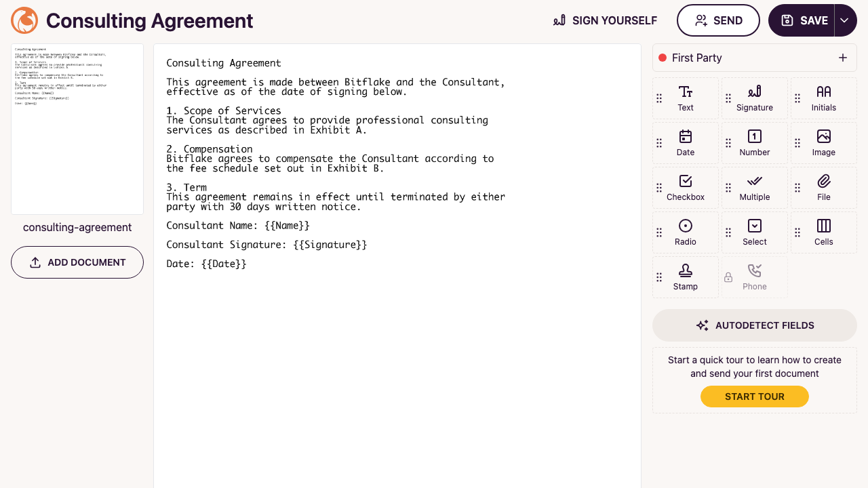Choose the Select dropdown field type
The height and width of the screenshot is (488, 868).
click(x=755, y=232)
